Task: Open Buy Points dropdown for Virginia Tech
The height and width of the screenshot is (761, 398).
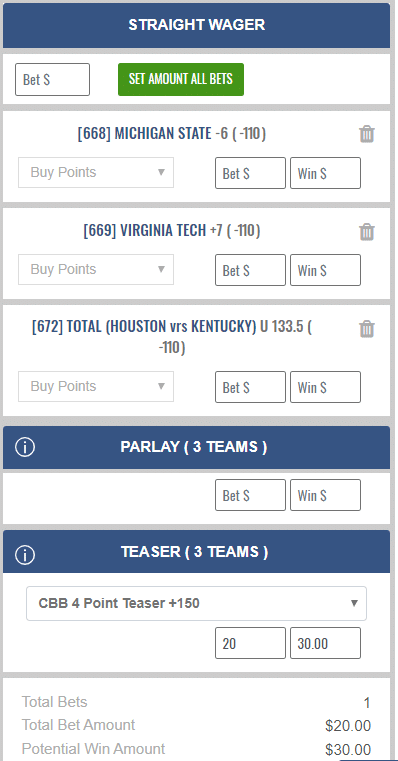Action: [96, 269]
